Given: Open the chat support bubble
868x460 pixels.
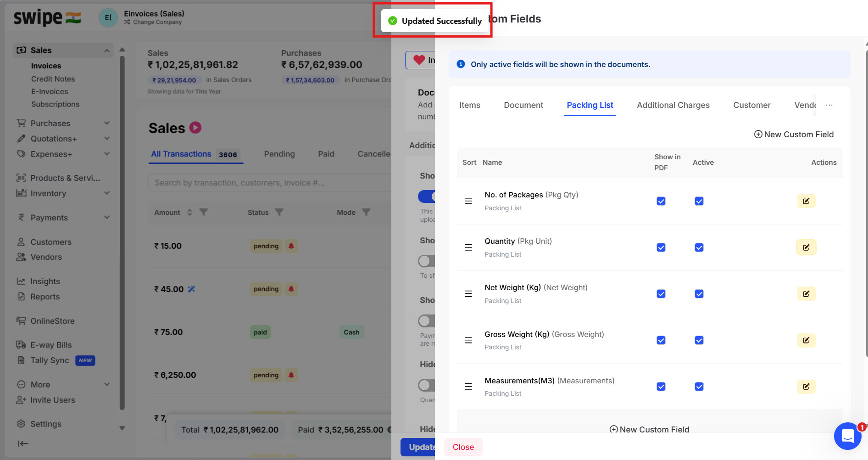Looking at the screenshot, I should point(847,436).
